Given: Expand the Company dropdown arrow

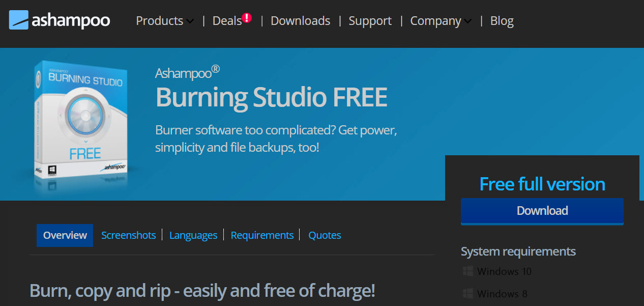Looking at the screenshot, I should point(467,21).
